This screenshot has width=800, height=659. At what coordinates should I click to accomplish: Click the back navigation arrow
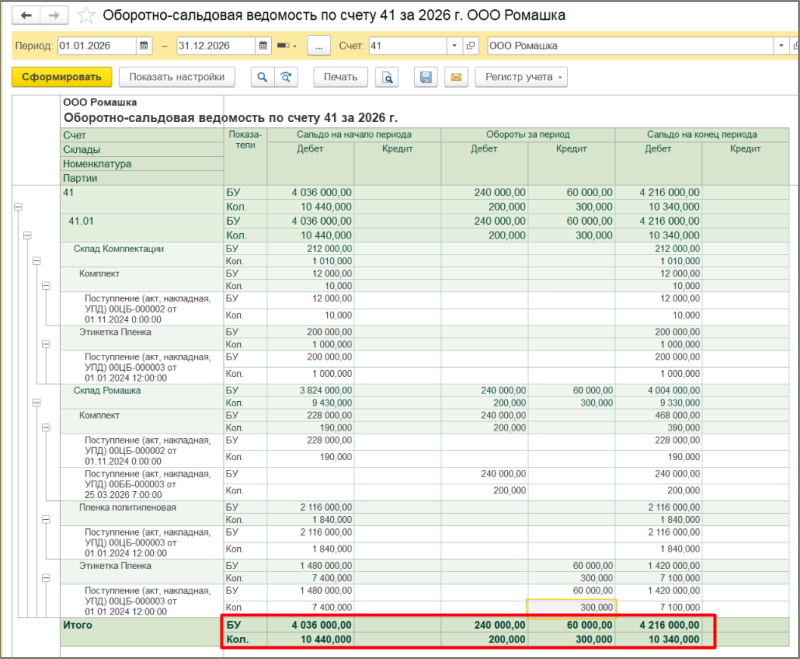(x=26, y=16)
